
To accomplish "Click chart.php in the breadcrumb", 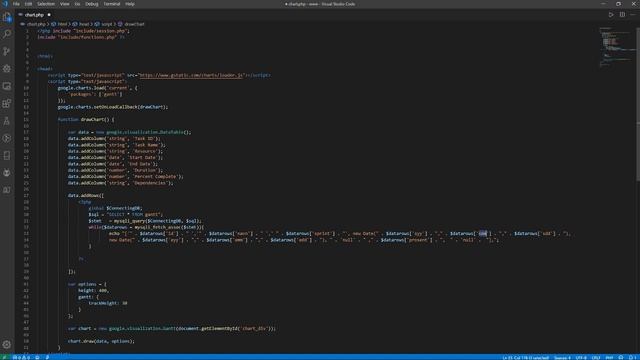I will click(36, 24).
